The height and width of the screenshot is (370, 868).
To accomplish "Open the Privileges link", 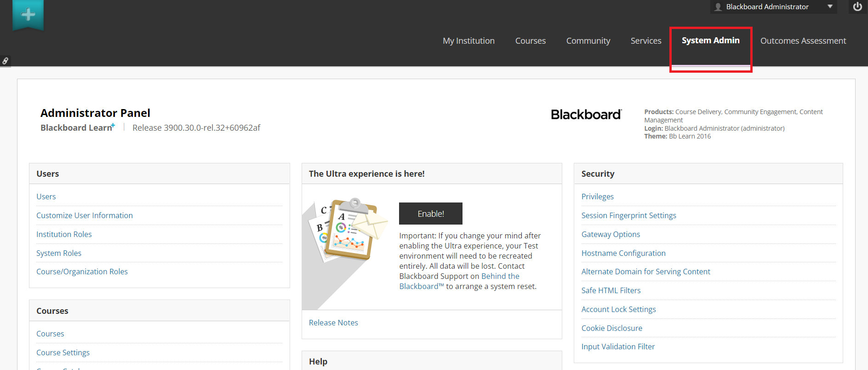I will click(597, 197).
